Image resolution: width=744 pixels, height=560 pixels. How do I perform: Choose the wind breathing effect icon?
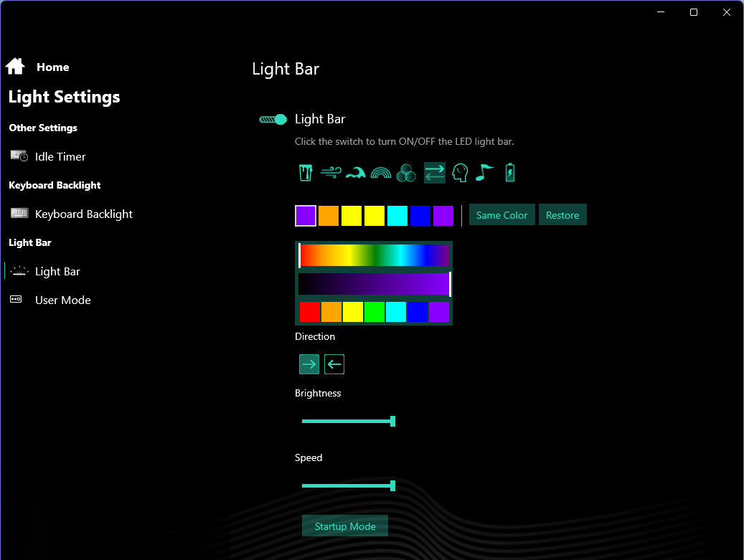pyautogui.click(x=331, y=173)
